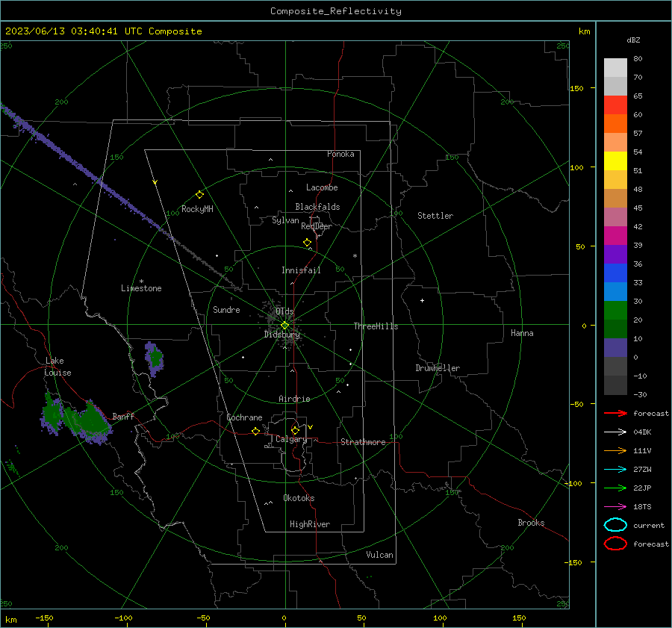Image resolution: width=672 pixels, height=628 pixels.
Task: Click the red forecast ellipse legend icon
Action: pyautogui.click(x=615, y=544)
